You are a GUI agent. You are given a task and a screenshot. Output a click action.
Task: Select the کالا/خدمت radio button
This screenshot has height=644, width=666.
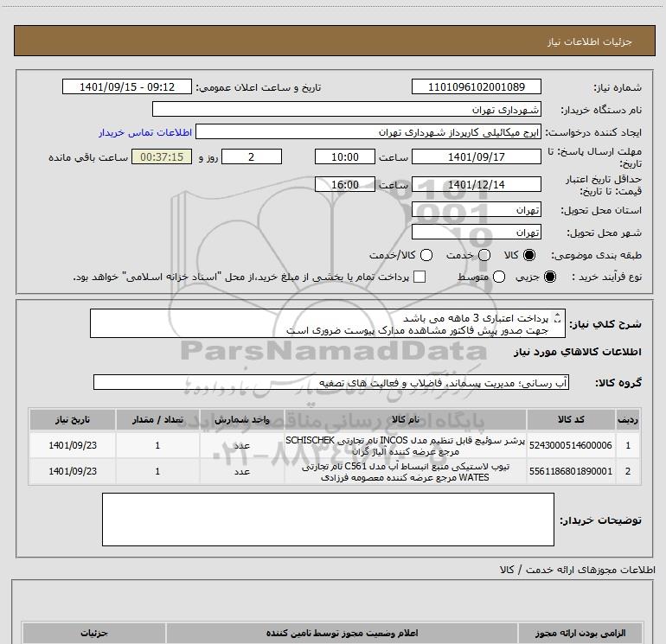426,255
